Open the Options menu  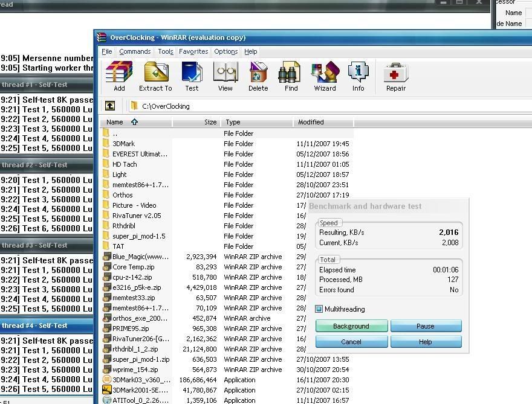(225, 51)
